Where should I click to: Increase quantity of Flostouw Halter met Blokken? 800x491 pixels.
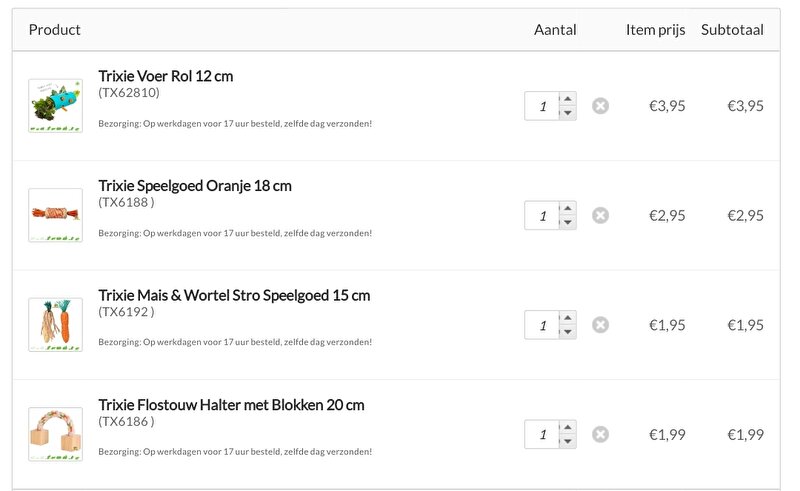coord(568,427)
